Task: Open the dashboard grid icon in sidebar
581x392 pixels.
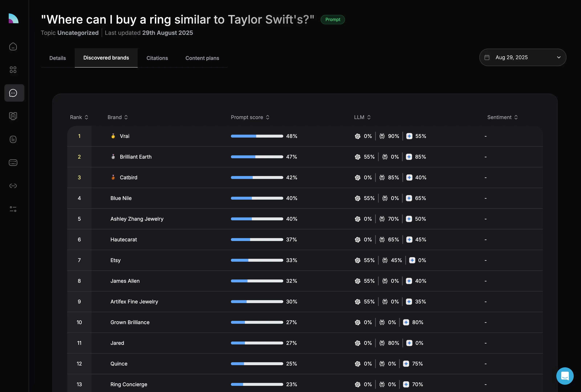Action: 13,70
